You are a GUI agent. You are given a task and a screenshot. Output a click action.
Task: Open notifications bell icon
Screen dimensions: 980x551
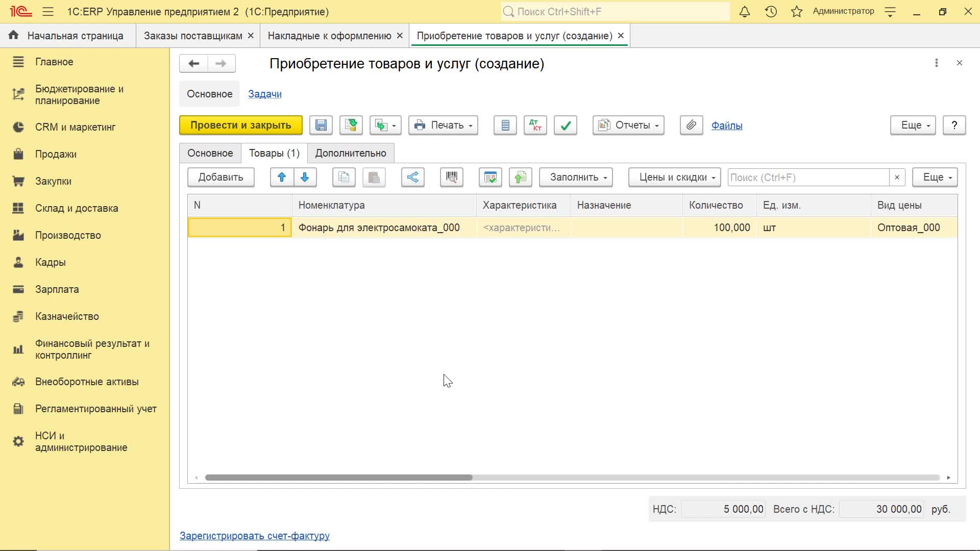pos(745,11)
